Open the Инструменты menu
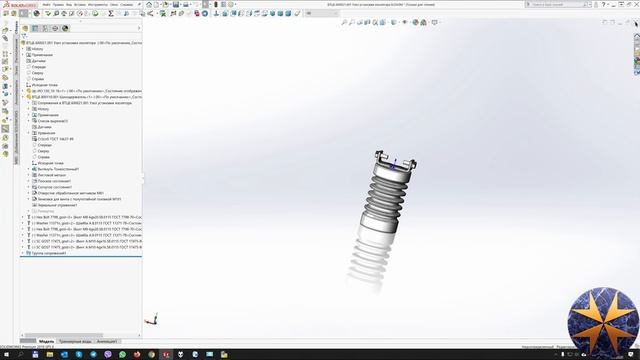Image resolution: width=640 pixels, height=360 pixels. coord(98,4)
